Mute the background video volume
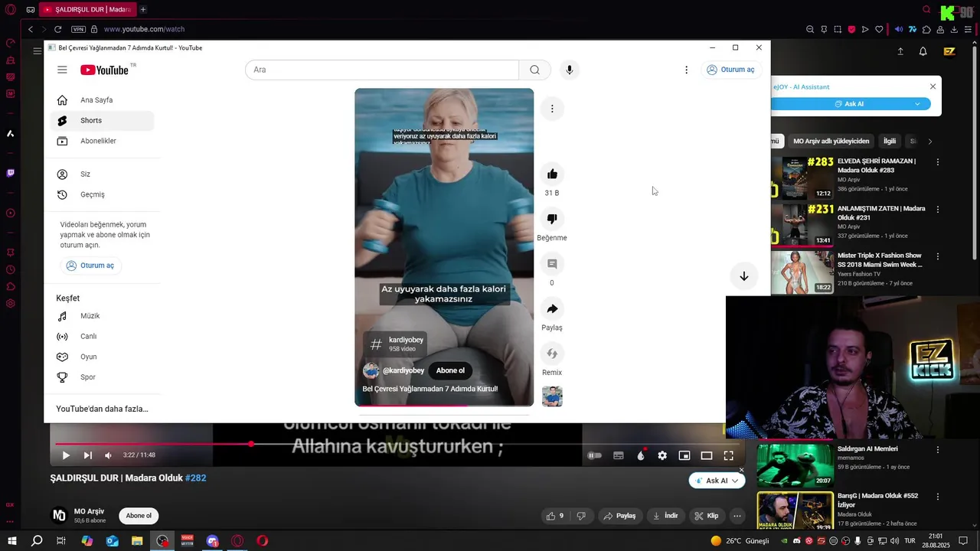This screenshot has width=980, height=551. tap(108, 455)
